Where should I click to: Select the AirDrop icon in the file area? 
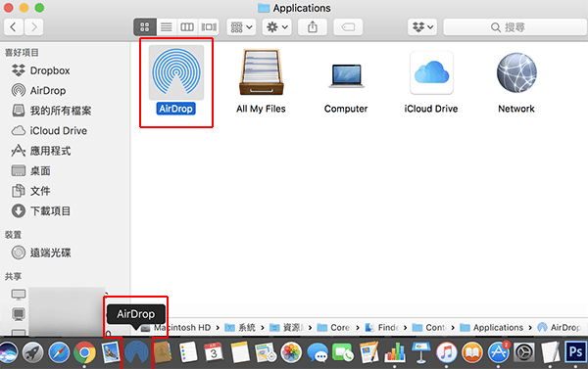point(176,72)
